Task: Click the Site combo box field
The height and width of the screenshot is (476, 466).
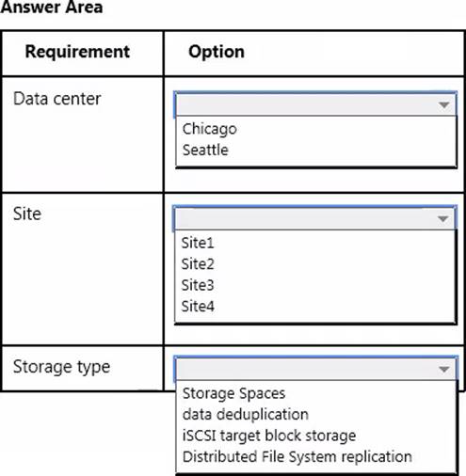Action: pyautogui.click(x=314, y=218)
